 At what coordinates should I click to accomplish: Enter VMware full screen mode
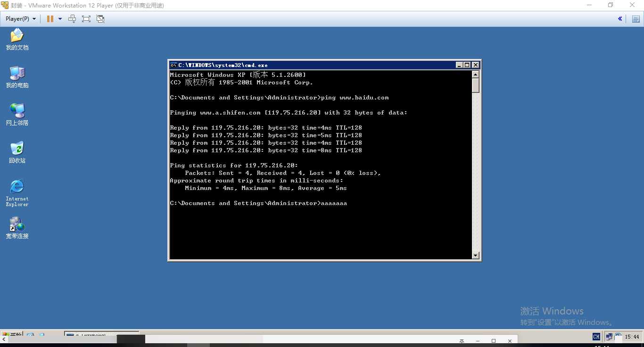86,19
